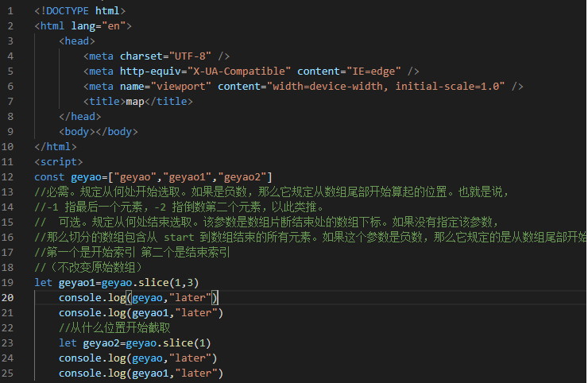Viewport: 588px width, 383px height.
Task: Click line number 12 in gutter
Action: coord(7,177)
